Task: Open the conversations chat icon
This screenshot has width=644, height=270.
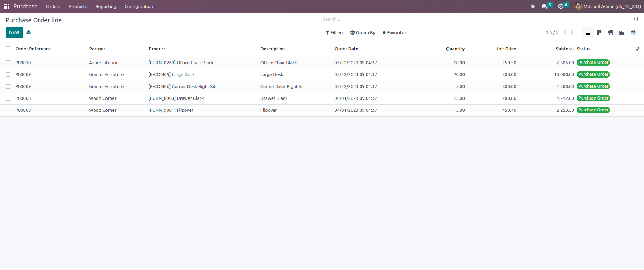Action: tap(544, 6)
